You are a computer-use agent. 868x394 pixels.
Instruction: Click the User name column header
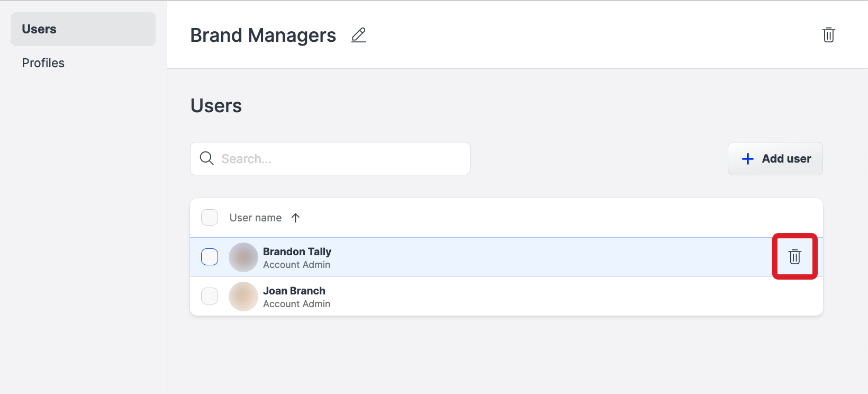tap(256, 218)
